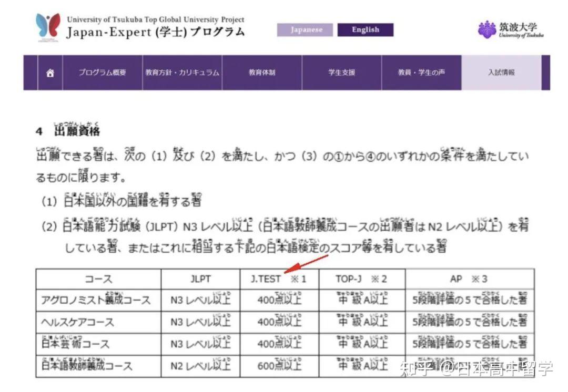Click 5段階評価 cell in the アグロノミスト row
This screenshot has height=392, width=568.
tap(470, 300)
